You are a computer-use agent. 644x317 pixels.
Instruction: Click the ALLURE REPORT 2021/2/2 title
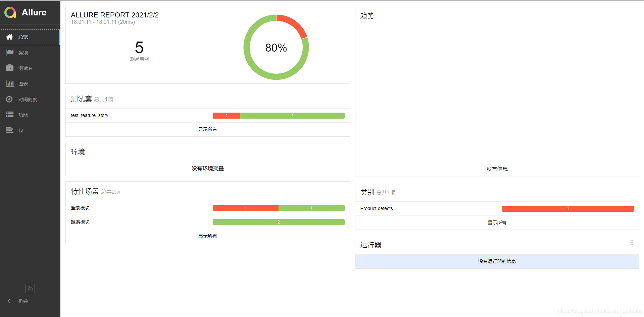point(115,15)
